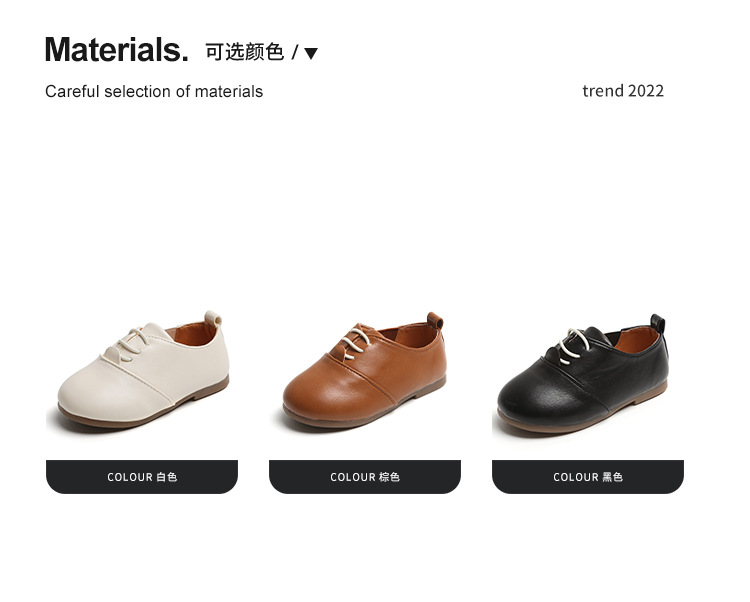
Task: Select the COLOUR 黑色 button
Action: 588,477
